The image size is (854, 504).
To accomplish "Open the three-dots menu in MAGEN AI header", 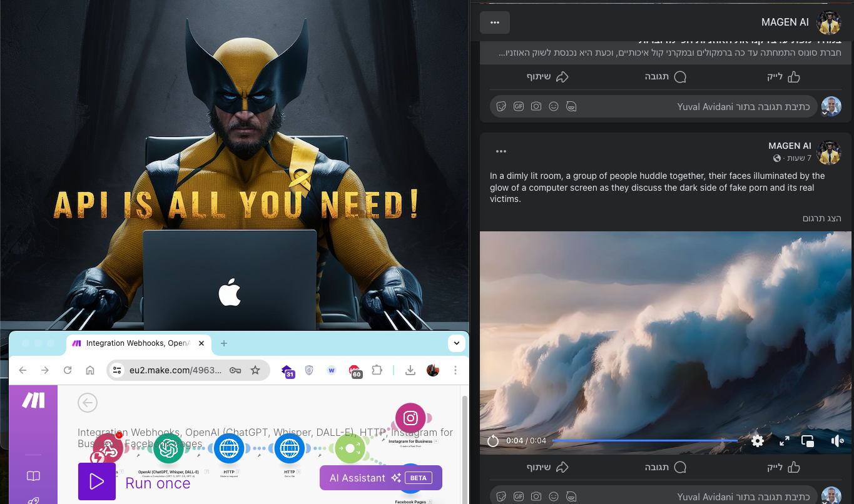I will coord(495,23).
